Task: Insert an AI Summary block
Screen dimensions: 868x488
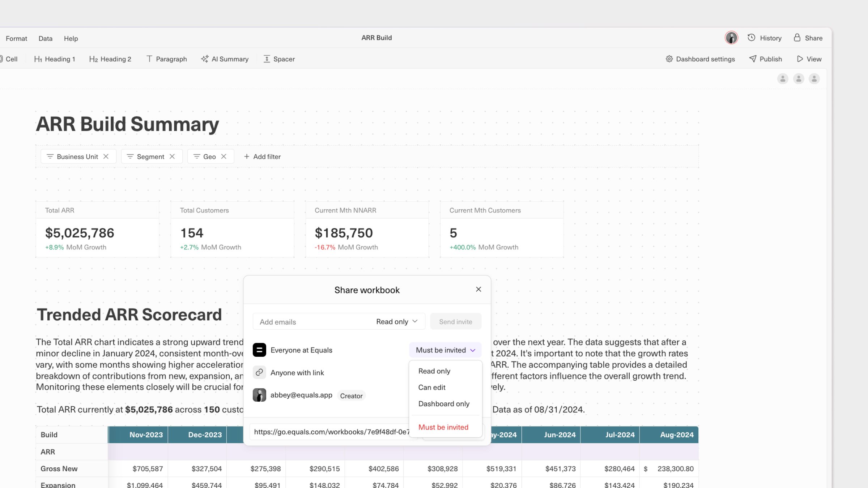Action: tap(225, 59)
